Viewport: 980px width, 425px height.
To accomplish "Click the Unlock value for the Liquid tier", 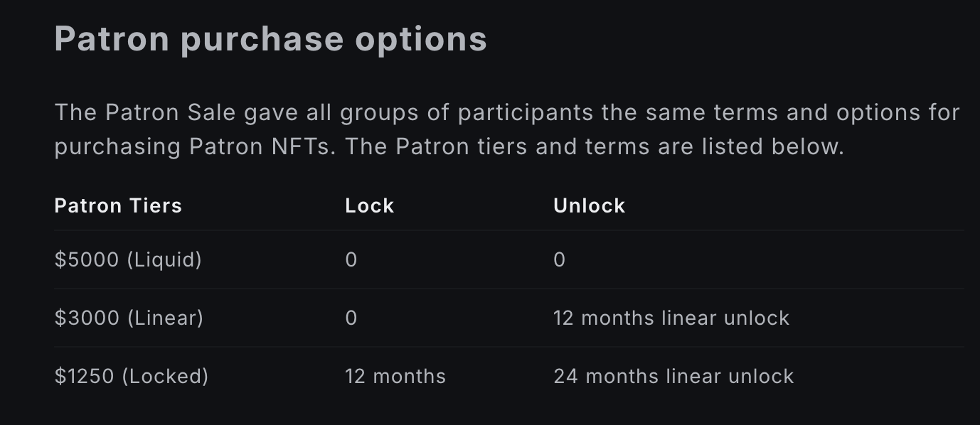I will coord(560,260).
